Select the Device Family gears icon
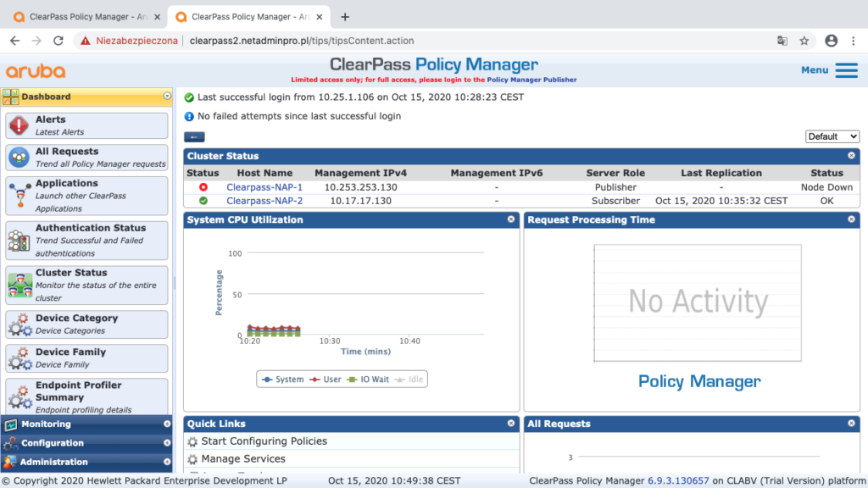This screenshot has width=868, height=488. pyautogui.click(x=20, y=358)
